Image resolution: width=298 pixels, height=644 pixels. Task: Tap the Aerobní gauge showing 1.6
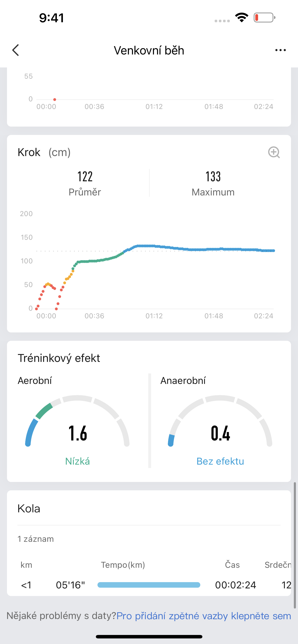pyautogui.click(x=78, y=433)
